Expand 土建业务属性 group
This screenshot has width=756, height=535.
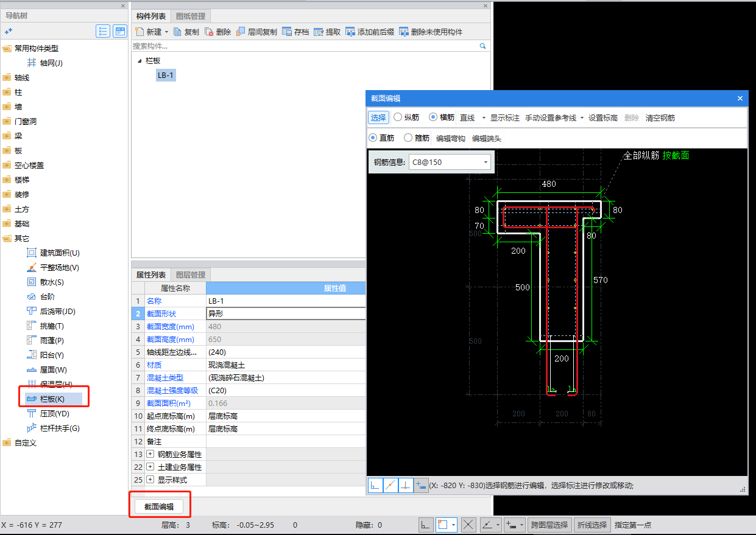(x=150, y=467)
